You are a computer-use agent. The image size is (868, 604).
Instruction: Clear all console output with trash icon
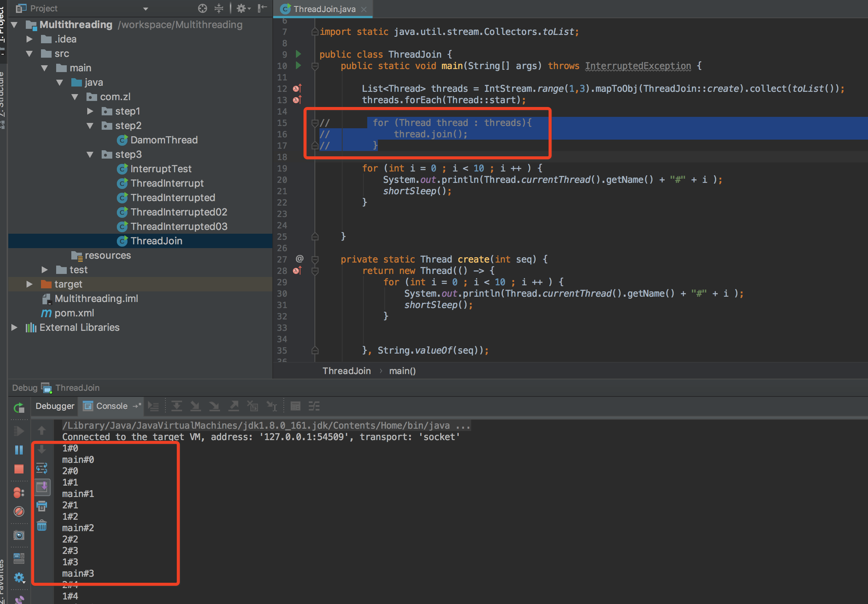(42, 526)
